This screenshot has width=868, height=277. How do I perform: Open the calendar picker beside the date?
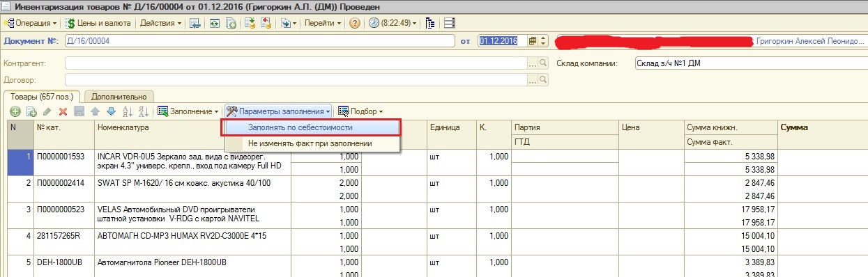533,41
